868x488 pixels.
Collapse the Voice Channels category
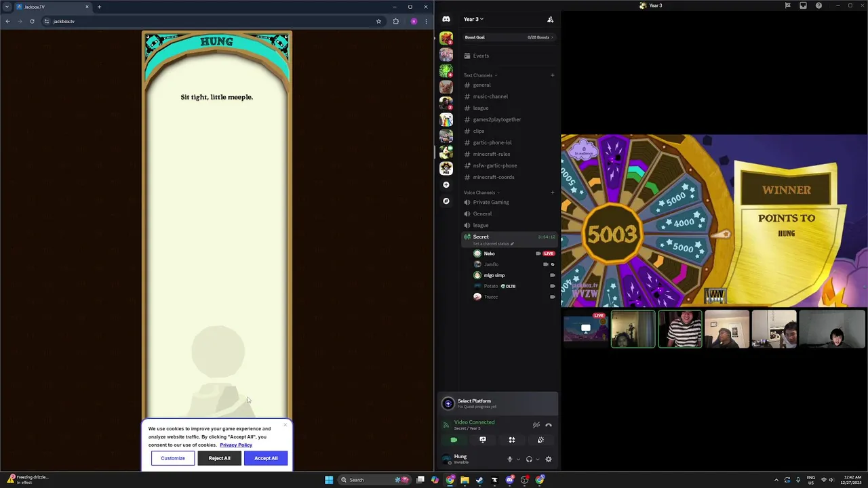pyautogui.click(x=481, y=192)
